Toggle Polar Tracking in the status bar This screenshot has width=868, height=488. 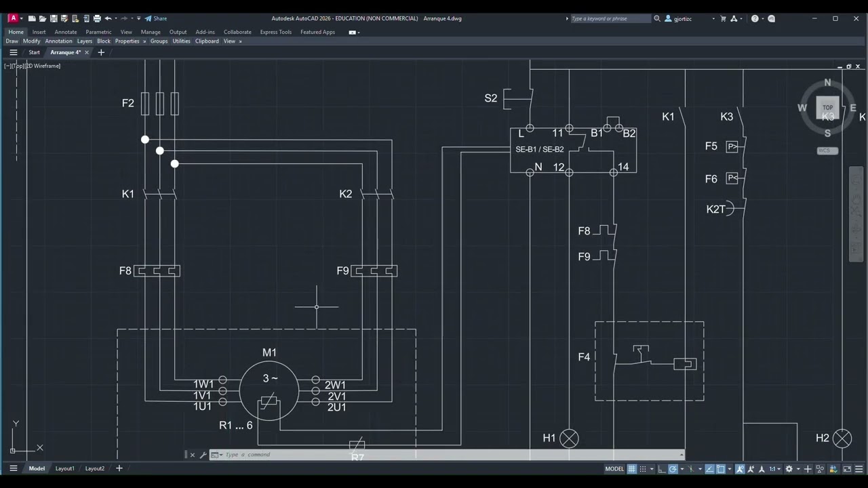[x=673, y=469]
